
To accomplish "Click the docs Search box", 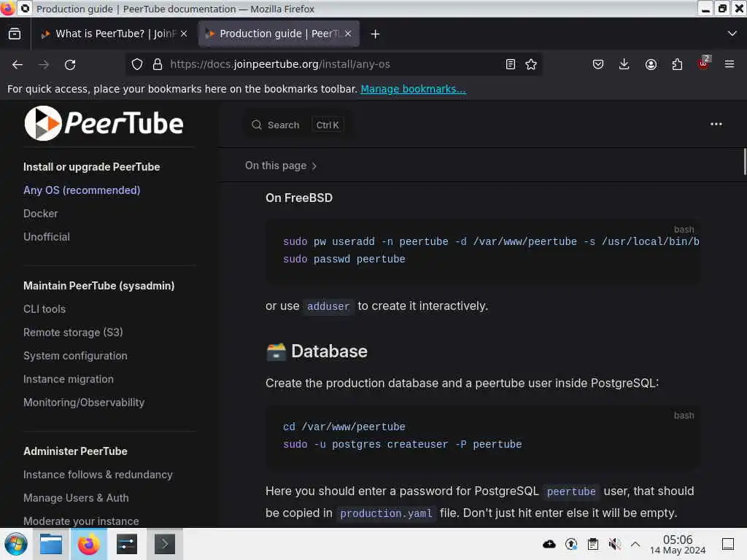I will pyautogui.click(x=298, y=125).
